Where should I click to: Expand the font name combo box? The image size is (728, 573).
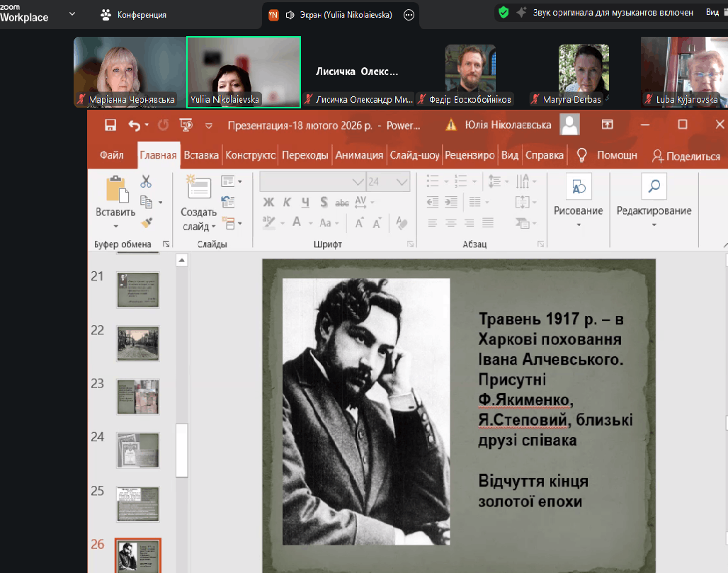click(x=358, y=182)
